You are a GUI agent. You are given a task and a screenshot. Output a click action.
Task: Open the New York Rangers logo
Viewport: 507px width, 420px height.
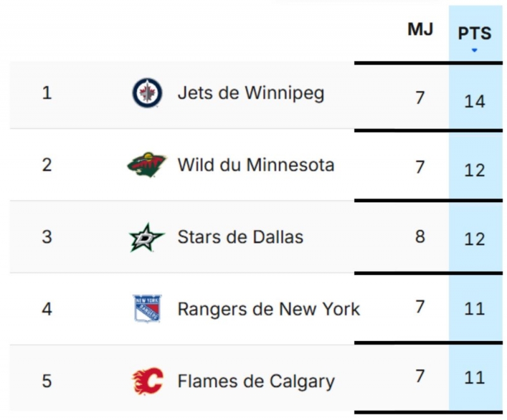(146, 309)
